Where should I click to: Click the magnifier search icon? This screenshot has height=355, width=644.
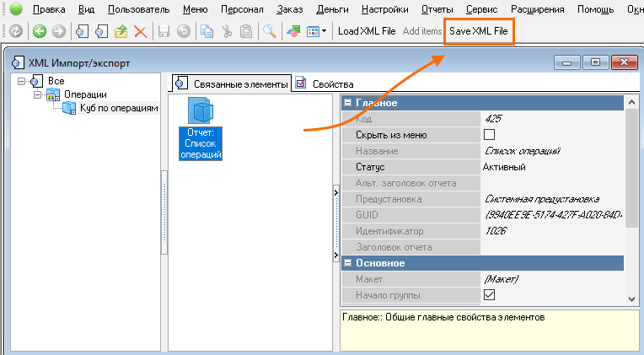coord(270,31)
